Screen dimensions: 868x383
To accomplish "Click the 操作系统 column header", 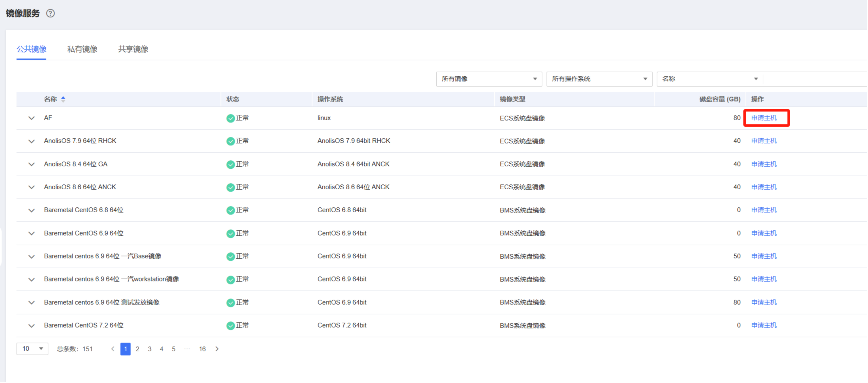I will (x=330, y=99).
